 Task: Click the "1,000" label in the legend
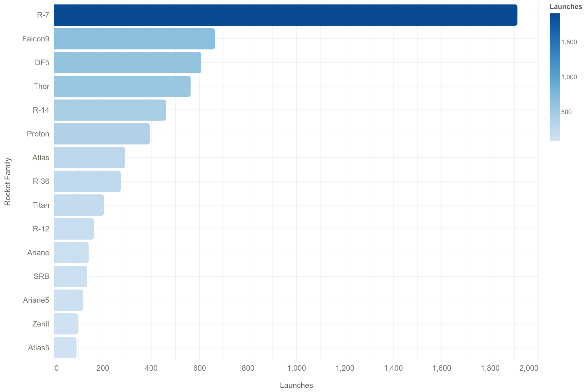pos(569,77)
